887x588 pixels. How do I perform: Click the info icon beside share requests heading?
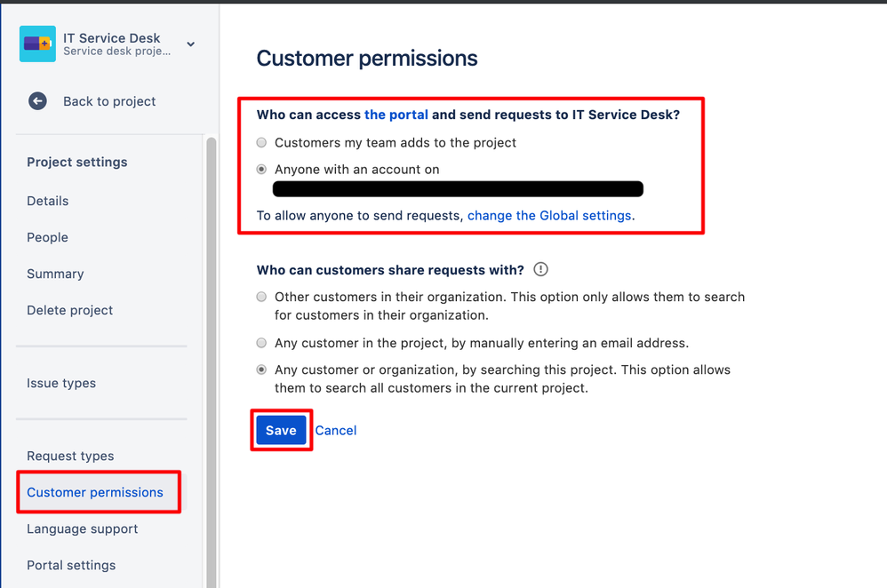(540, 269)
